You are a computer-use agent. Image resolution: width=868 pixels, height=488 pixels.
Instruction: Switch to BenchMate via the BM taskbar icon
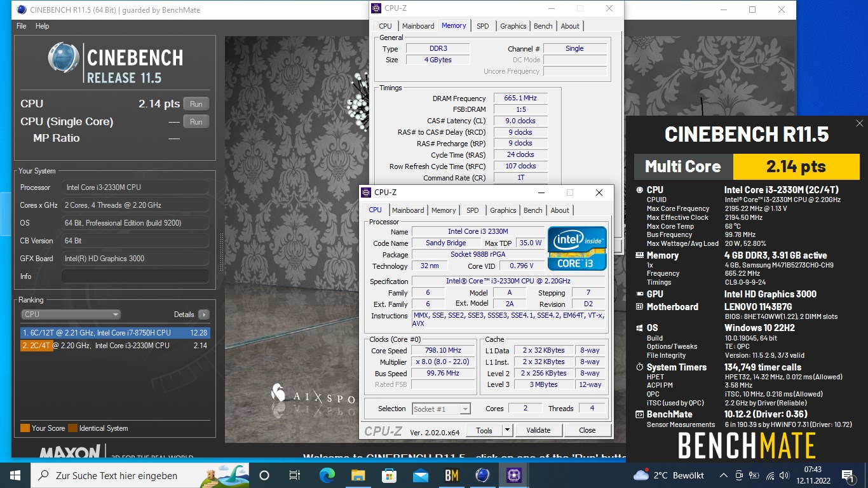coord(451,475)
